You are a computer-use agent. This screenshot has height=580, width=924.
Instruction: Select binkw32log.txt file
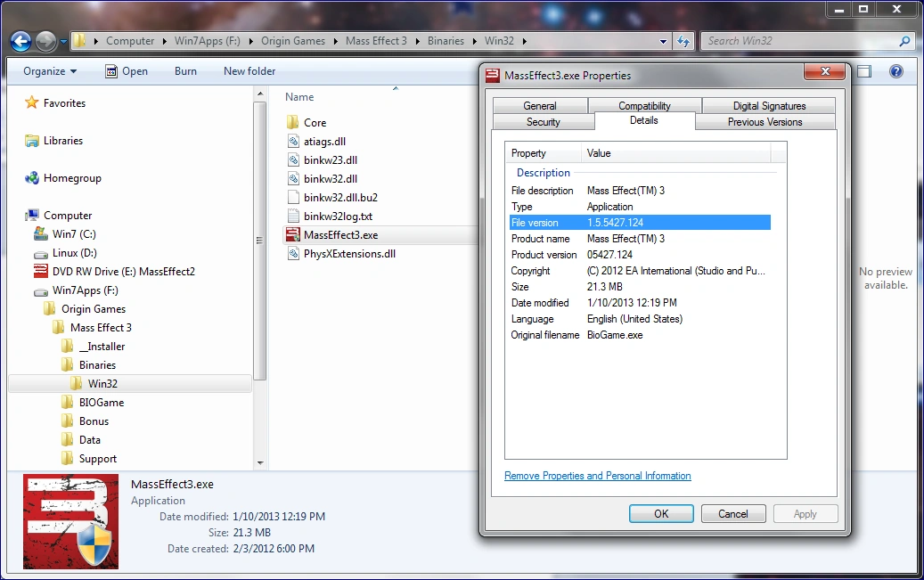330,216
